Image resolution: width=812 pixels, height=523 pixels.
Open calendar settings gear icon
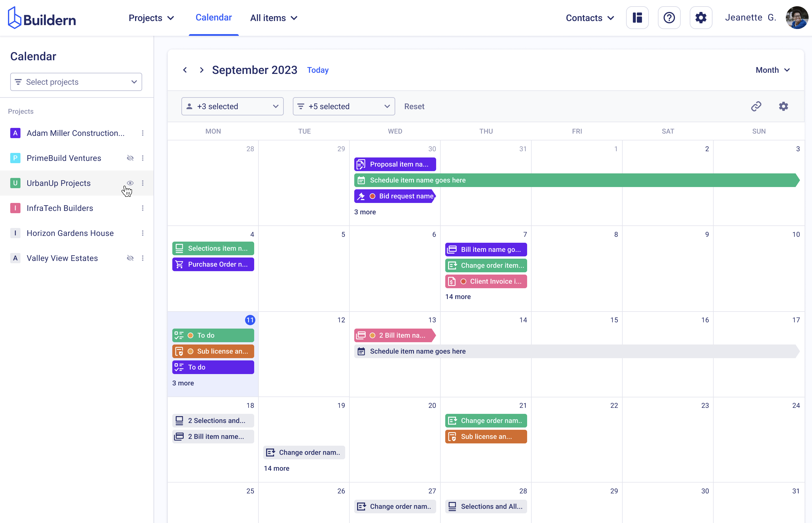tap(783, 106)
